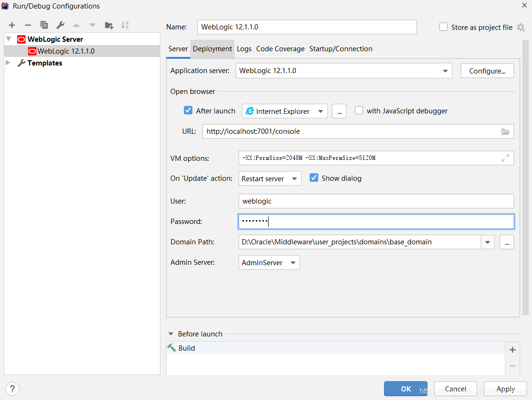Switch to the Server tab
532x400 pixels.
click(x=178, y=49)
